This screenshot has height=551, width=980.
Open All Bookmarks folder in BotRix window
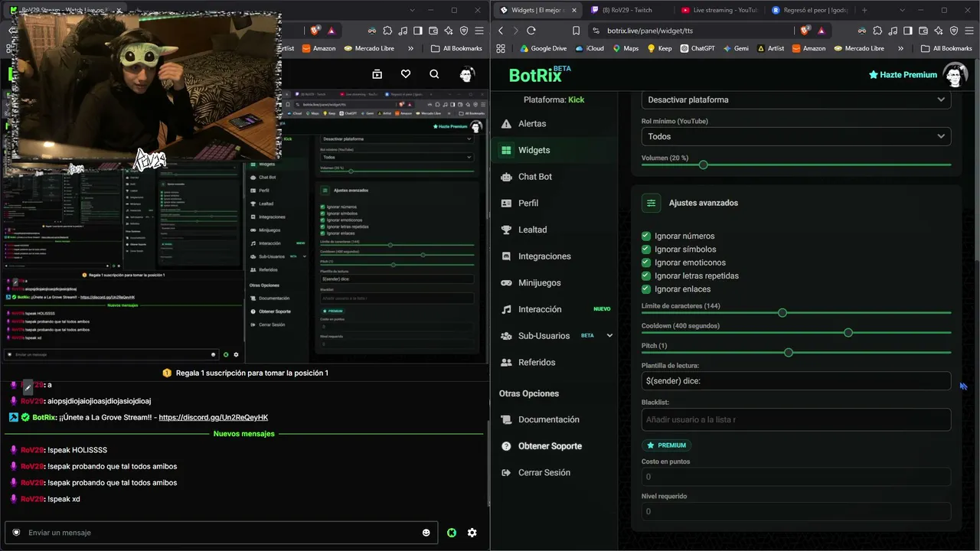946,48
